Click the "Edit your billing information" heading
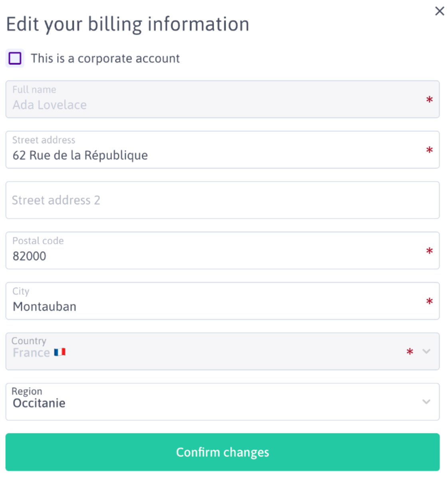 pyautogui.click(x=128, y=24)
